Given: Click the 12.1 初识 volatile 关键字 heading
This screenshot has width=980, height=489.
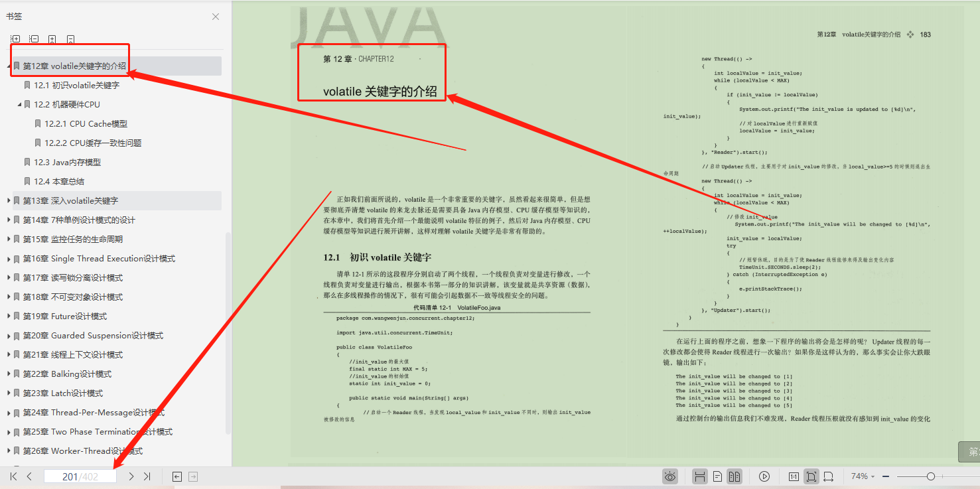Looking at the screenshot, I should coord(378,257).
